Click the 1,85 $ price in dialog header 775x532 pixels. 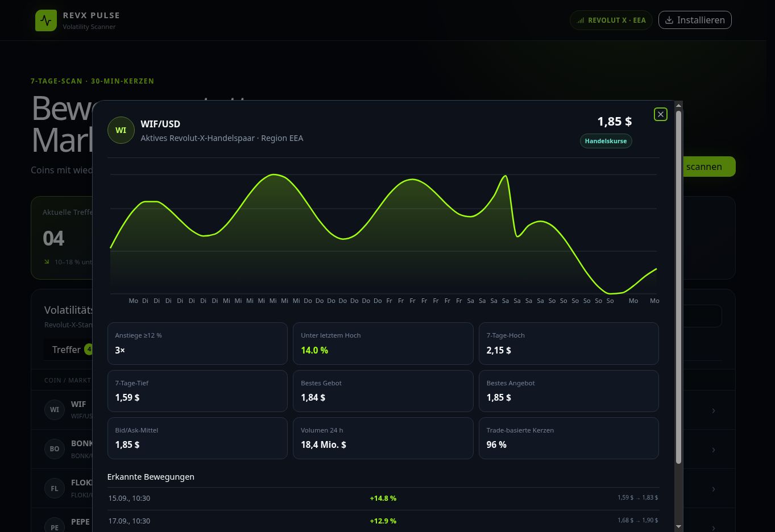click(614, 121)
